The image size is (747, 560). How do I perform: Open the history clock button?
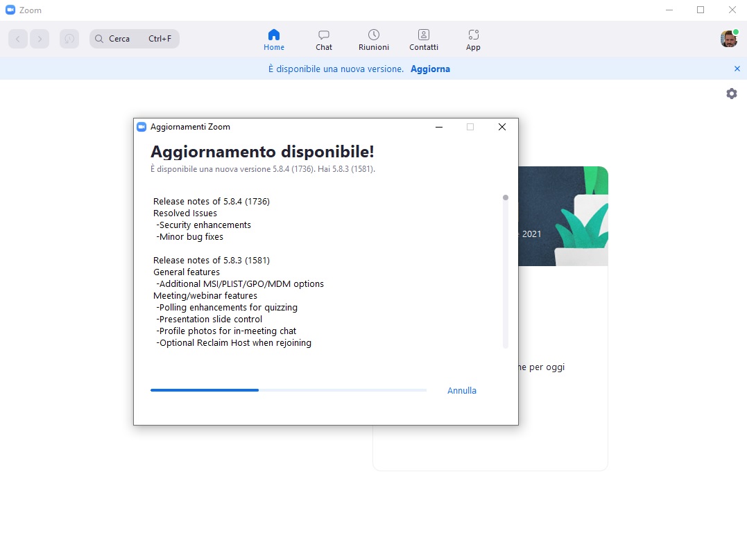pos(69,39)
